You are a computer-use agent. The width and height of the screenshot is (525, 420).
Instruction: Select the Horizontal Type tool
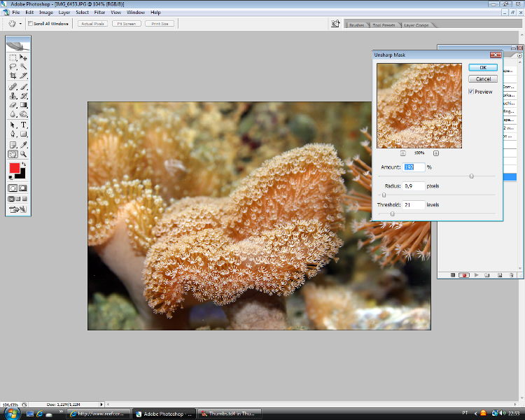[x=23, y=125]
